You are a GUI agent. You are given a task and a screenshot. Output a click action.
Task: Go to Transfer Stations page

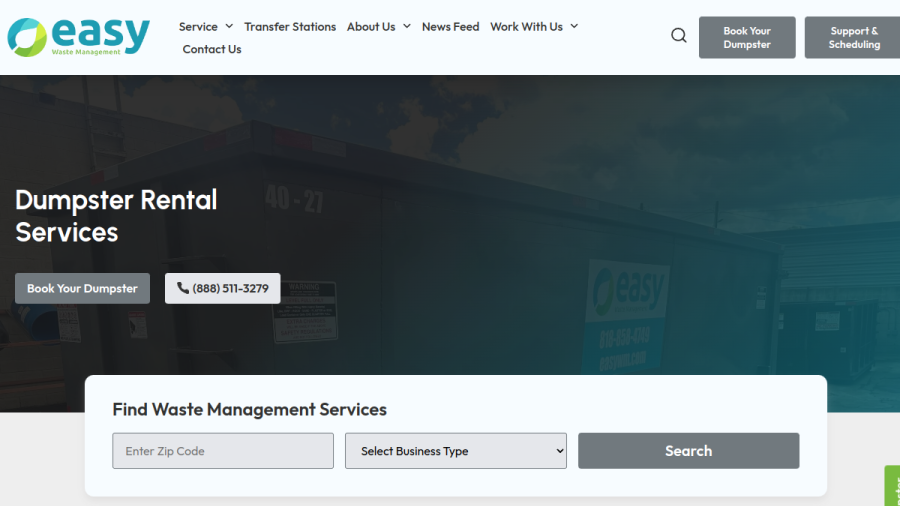pos(290,27)
